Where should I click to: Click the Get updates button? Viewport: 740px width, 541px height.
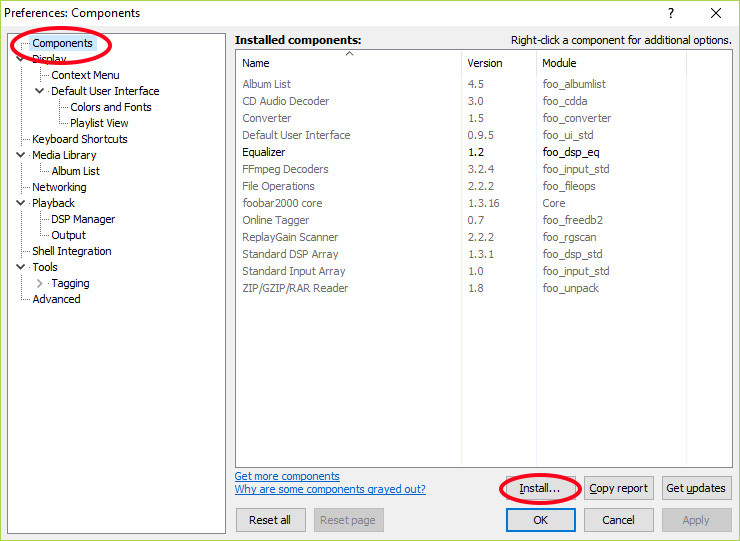696,488
